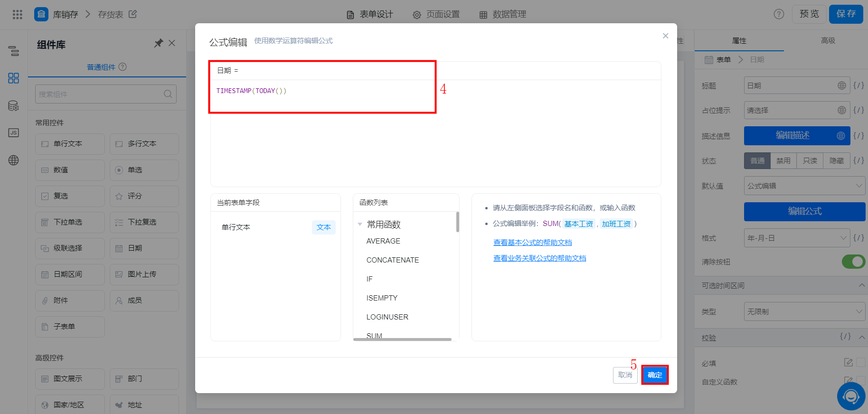Click the edit icon beside 存货表
The image size is (868, 414).
pos(132,14)
